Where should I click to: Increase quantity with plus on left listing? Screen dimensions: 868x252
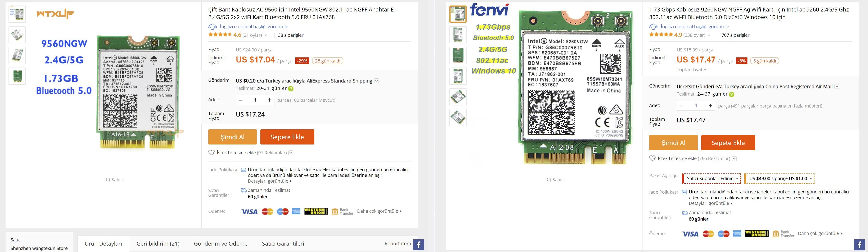click(x=269, y=100)
